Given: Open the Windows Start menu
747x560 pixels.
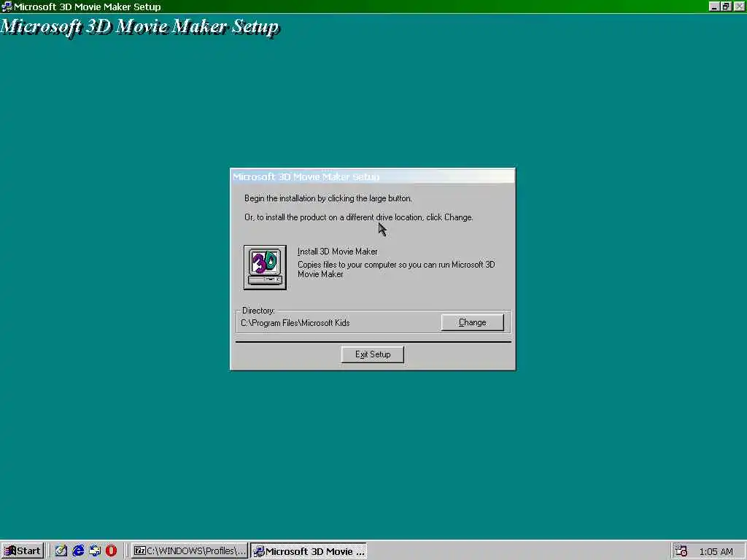Looking at the screenshot, I should coord(23,551).
